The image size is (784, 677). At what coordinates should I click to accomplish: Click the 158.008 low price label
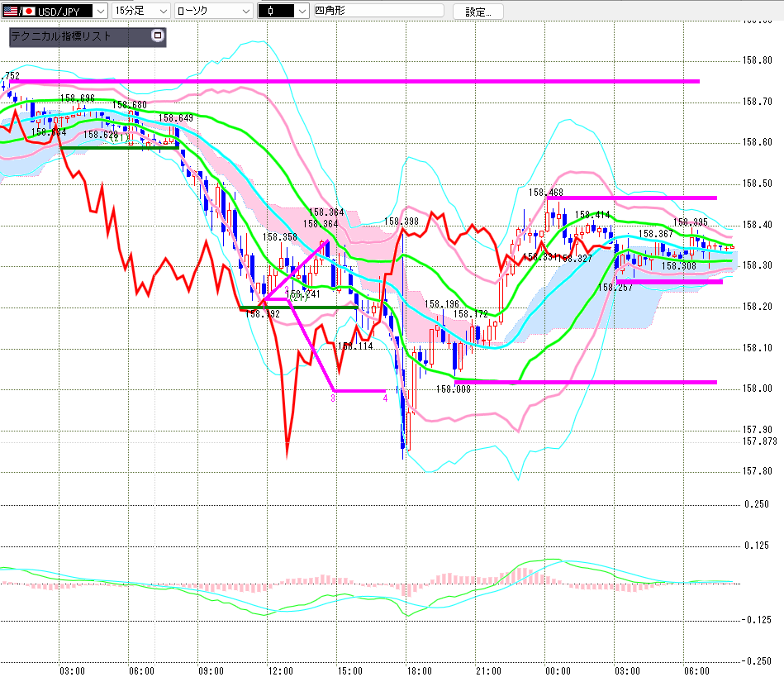[x=454, y=389]
